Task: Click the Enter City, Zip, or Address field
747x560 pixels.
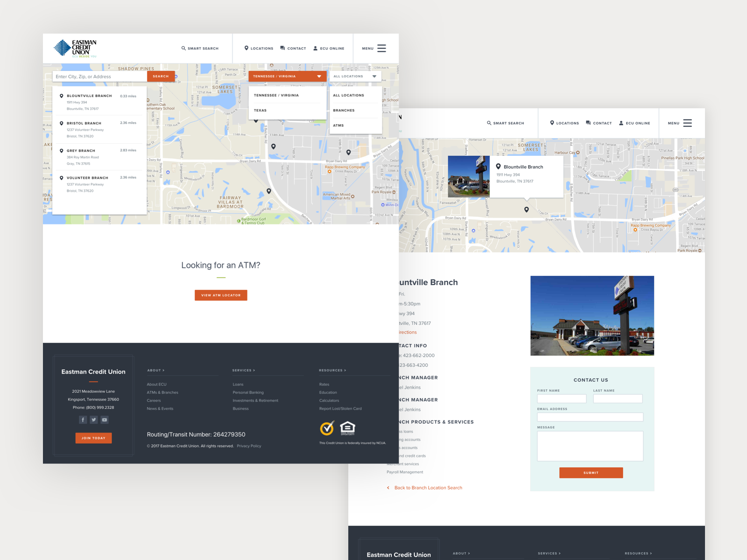Action: pyautogui.click(x=98, y=76)
